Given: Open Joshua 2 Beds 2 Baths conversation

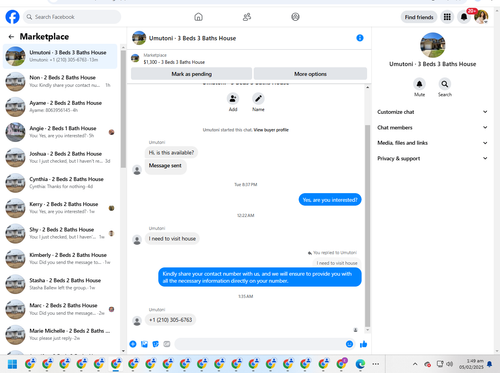Looking at the screenshot, I should 60,157.
